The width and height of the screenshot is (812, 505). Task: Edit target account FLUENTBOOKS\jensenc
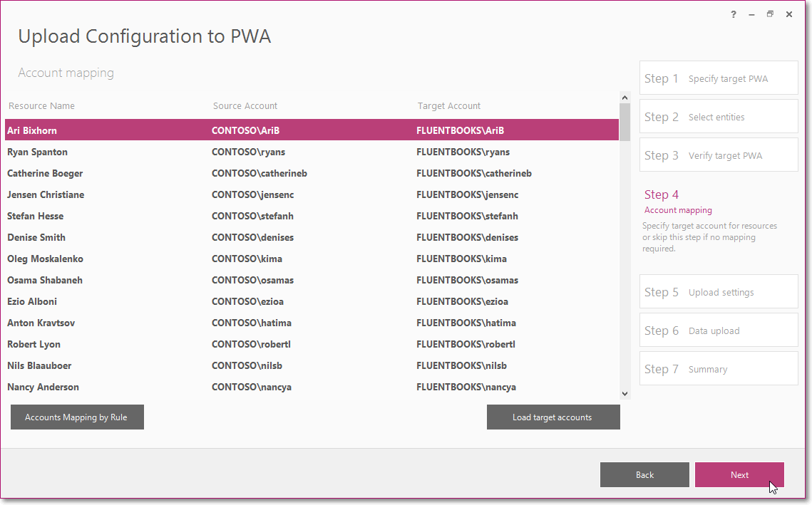(468, 194)
